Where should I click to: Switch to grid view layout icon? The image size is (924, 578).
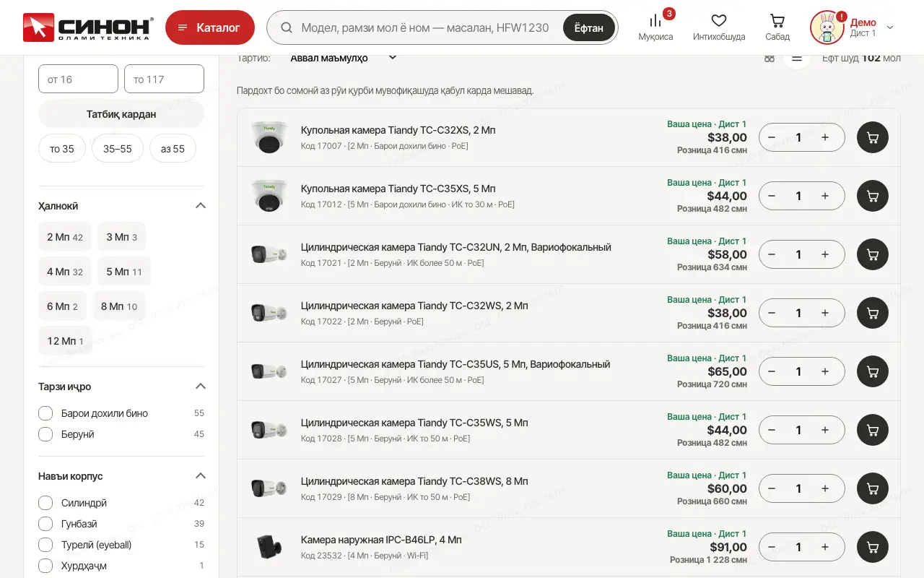click(770, 58)
